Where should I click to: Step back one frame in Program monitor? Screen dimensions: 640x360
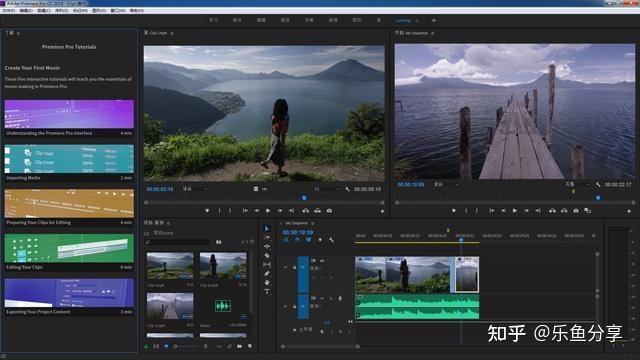point(503,211)
